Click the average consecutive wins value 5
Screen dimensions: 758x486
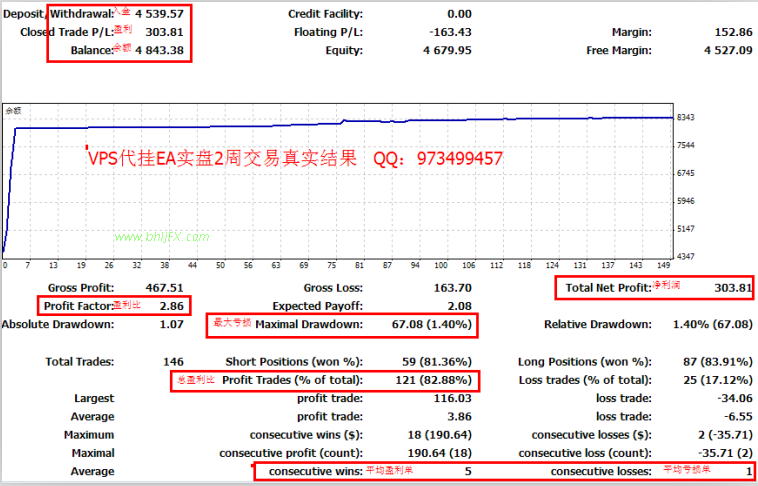coord(468,471)
